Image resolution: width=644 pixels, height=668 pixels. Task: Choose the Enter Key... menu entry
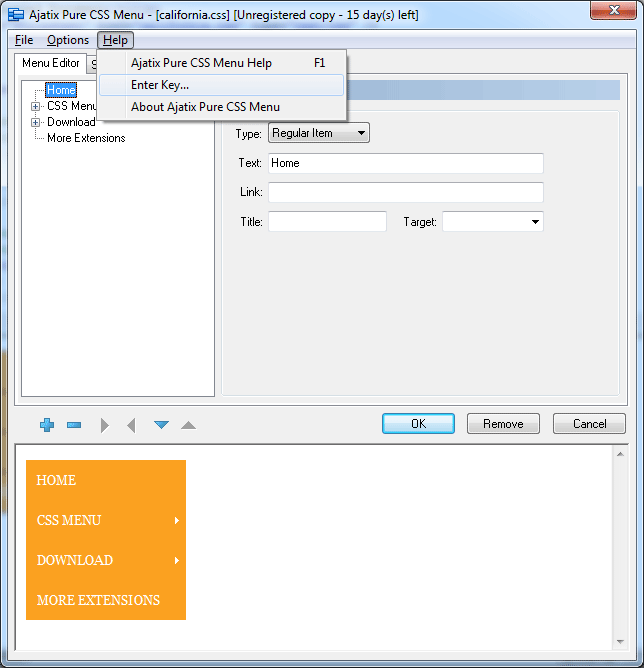(221, 85)
